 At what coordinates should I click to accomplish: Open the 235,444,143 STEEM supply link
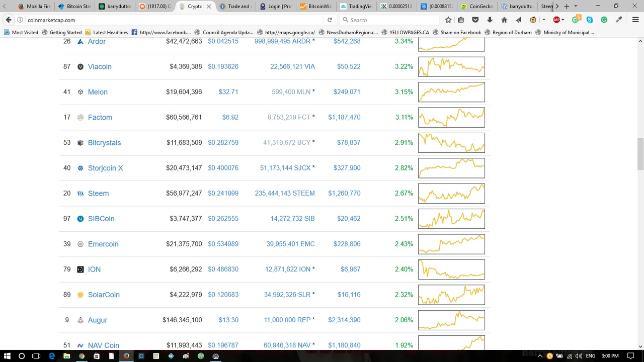[285, 194]
